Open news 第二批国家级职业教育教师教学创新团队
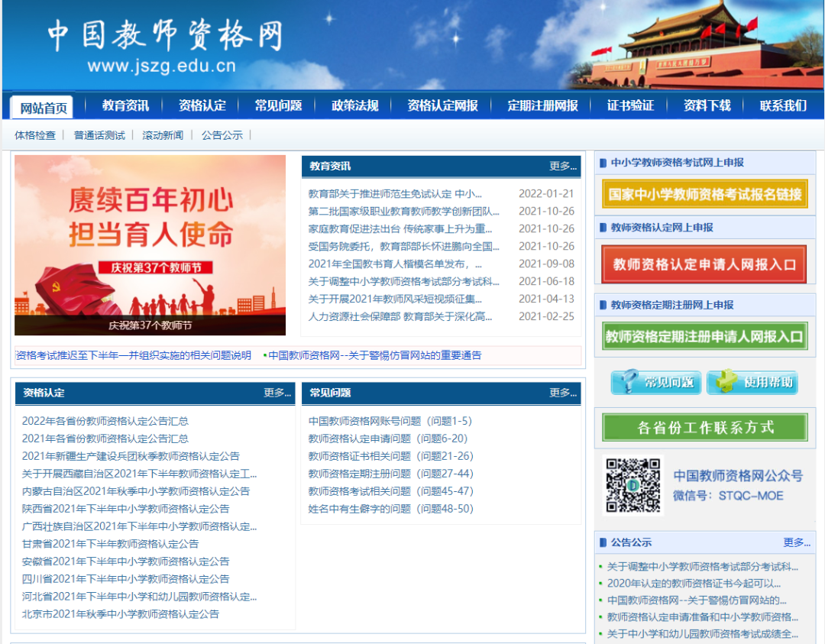This screenshot has height=644, width=825. click(x=403, y=211)
